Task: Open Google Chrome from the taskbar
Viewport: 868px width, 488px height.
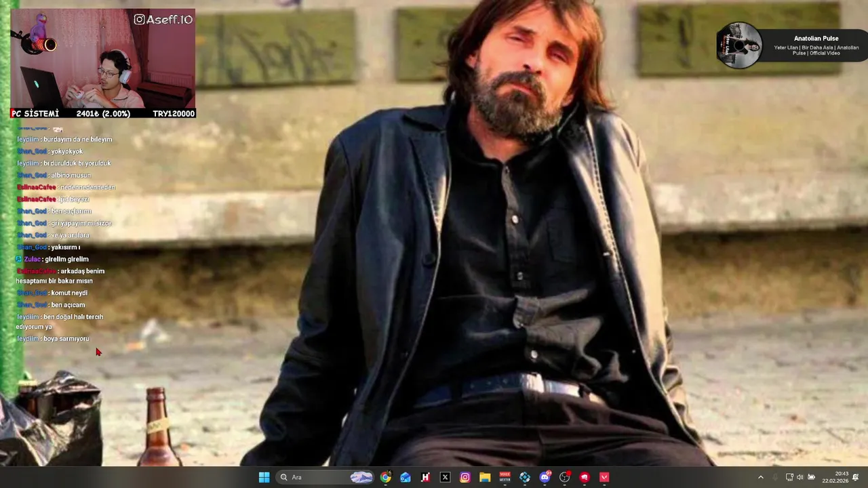Action: click(386, 477)
